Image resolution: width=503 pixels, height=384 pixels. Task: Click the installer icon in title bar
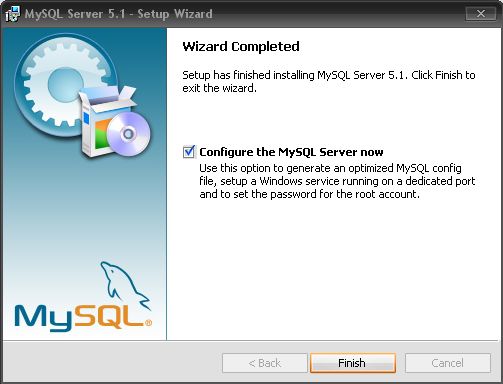coord(13,14)
